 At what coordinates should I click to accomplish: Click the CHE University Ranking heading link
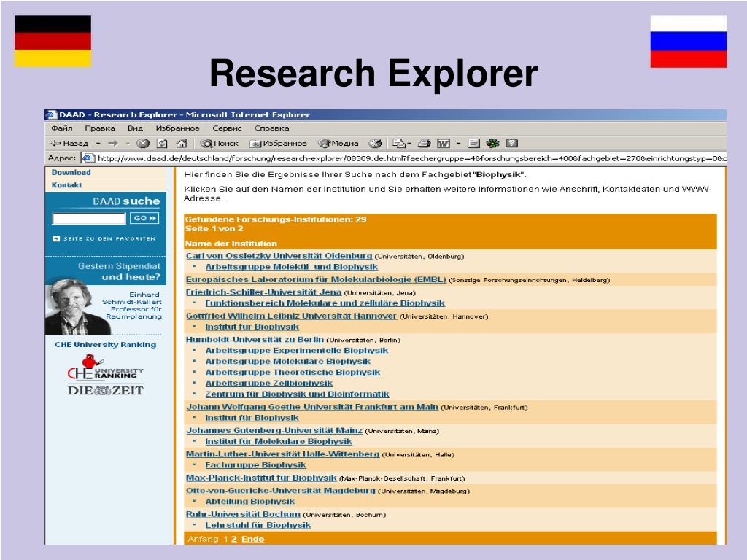pyautogui.click(x=105, y=344)
